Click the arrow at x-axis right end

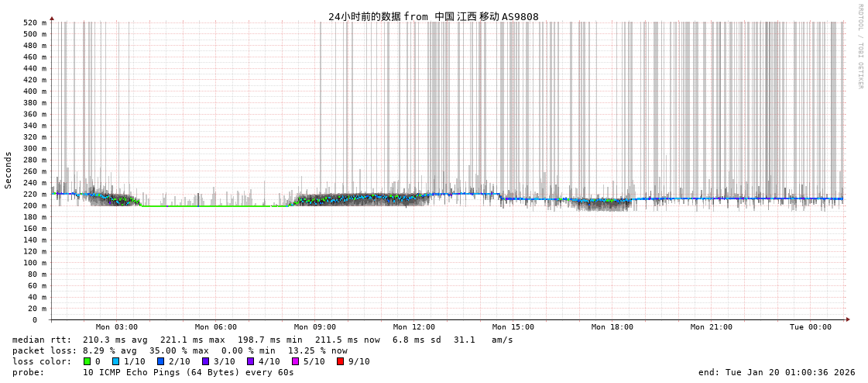[848, 319]
